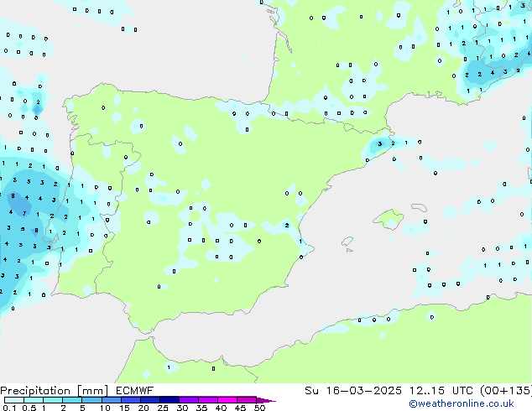Select the 30–35 mm purple legend swatch

pyautogui.click(x=188, y=400)
